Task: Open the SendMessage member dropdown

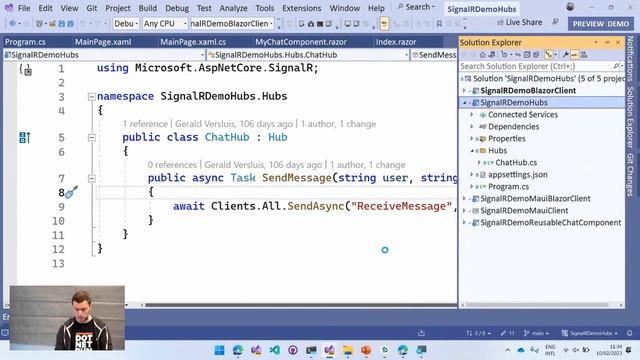Action: pyautogui.click(x=434, y=55)
